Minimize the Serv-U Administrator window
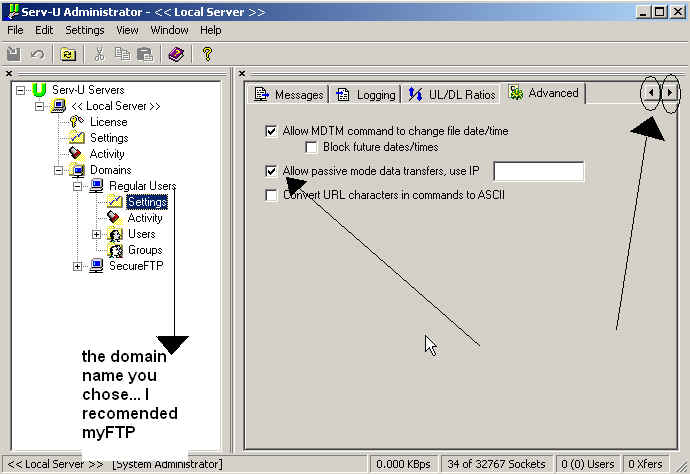 (x=643, y=12)
